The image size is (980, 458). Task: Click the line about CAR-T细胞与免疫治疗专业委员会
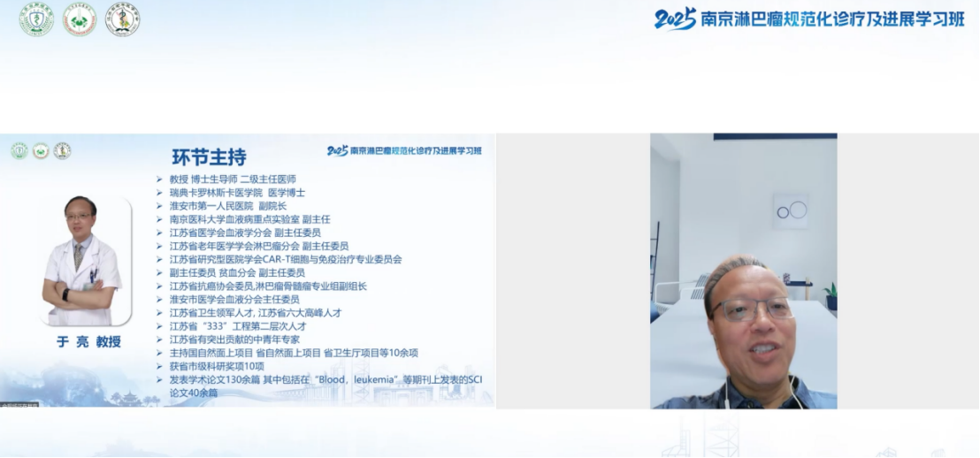286,259
